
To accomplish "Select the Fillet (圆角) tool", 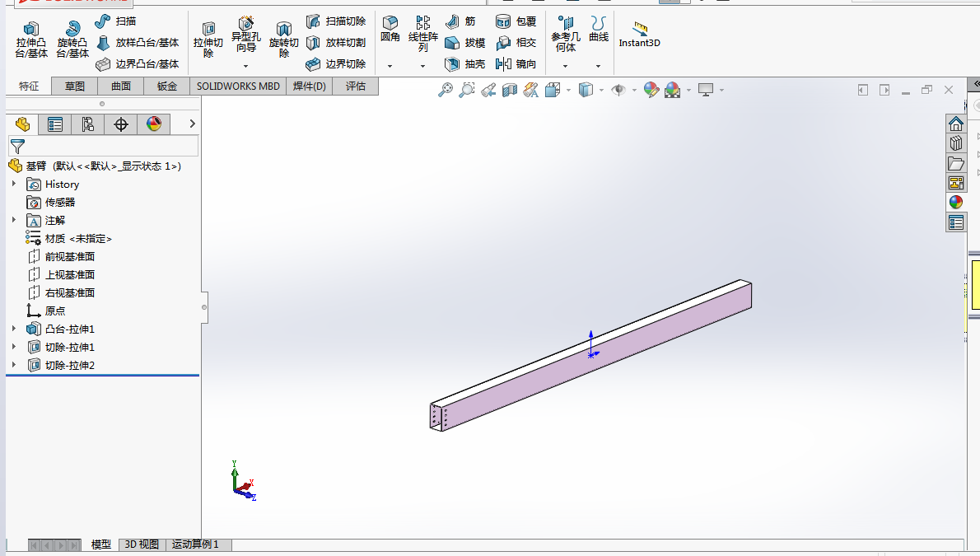I will coord(390,30).
